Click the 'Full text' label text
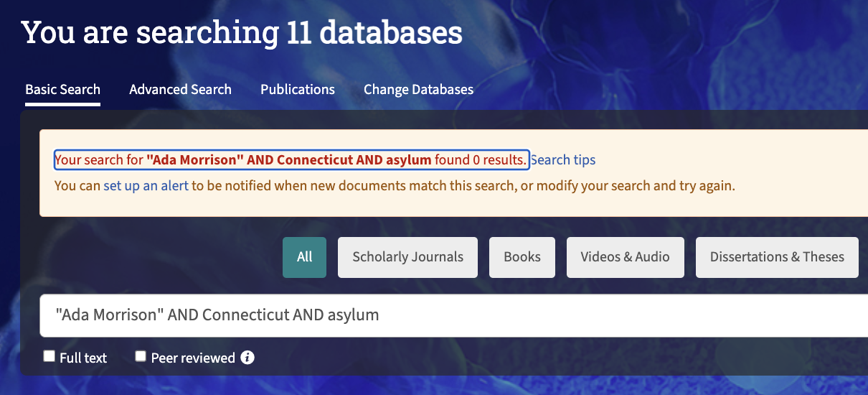Viewport: 868px width, 395px height. click(83, 358)
